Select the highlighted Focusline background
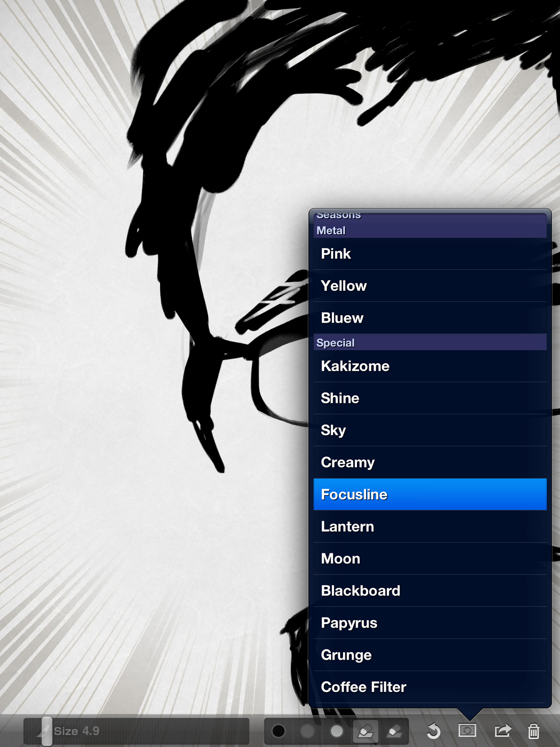The width and height of the screenshot is (560, 747). (430, 494)
